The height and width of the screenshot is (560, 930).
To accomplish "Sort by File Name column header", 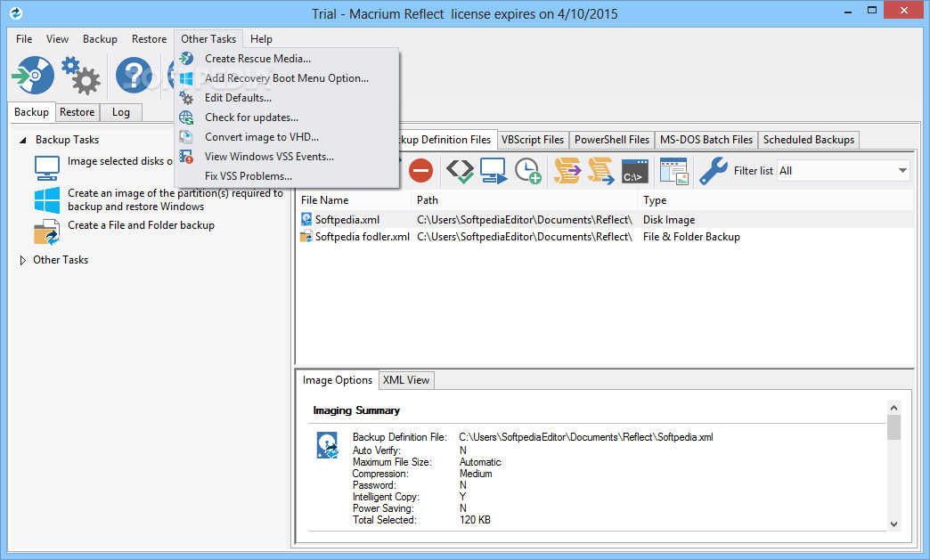I will click(x=354, y=200).
